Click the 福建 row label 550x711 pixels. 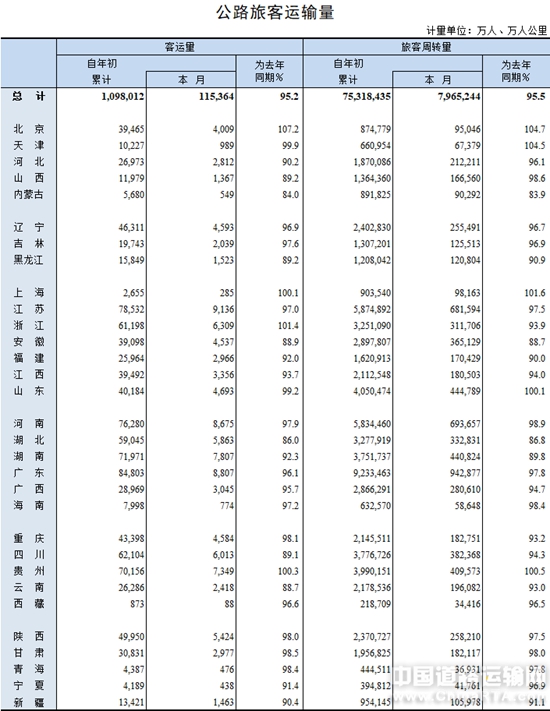click(29, 358)
